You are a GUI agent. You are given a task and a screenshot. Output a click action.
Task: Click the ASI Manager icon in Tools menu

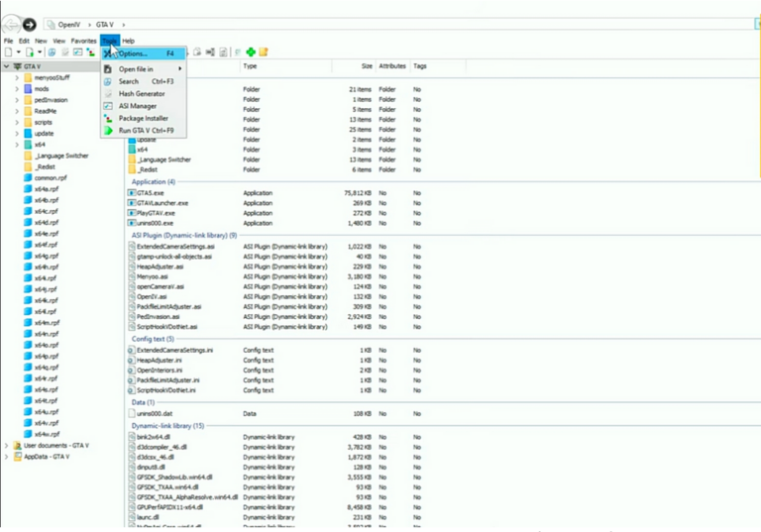[108, 106]
